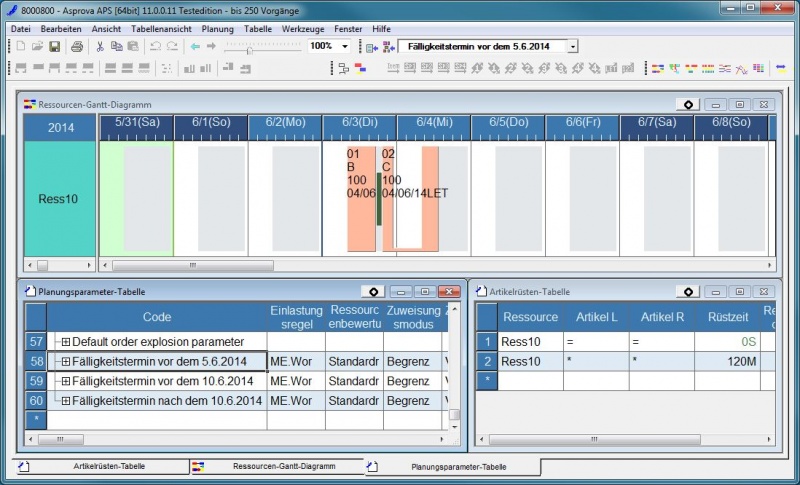Expand Fälligkeitstermin vor dem 10.6.2014 row

pos(66,381)
